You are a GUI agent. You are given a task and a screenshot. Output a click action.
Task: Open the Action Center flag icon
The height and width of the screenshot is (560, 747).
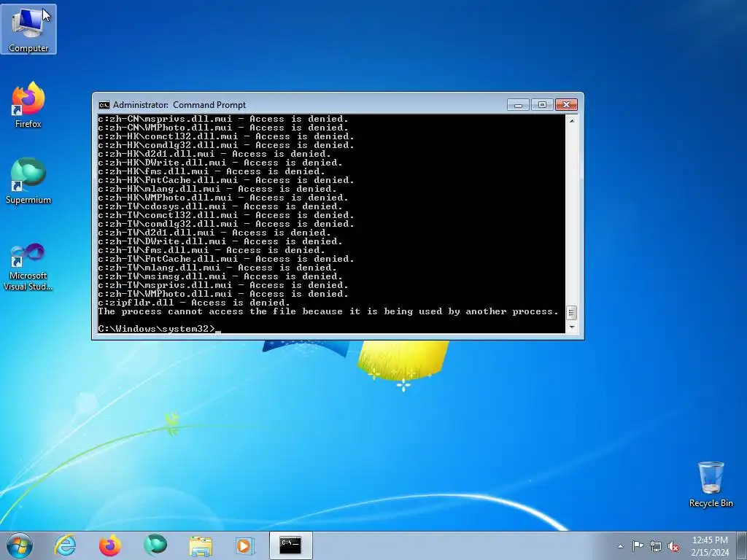tap(638, 545)
